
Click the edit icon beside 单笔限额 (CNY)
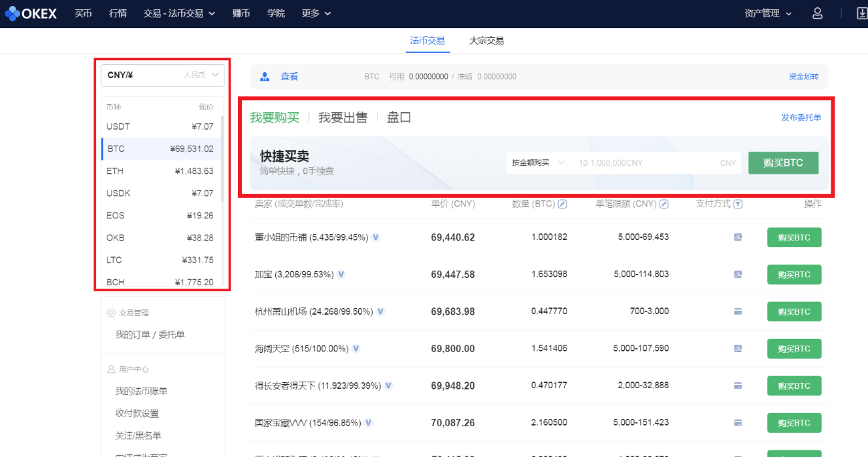click(664, 204)
